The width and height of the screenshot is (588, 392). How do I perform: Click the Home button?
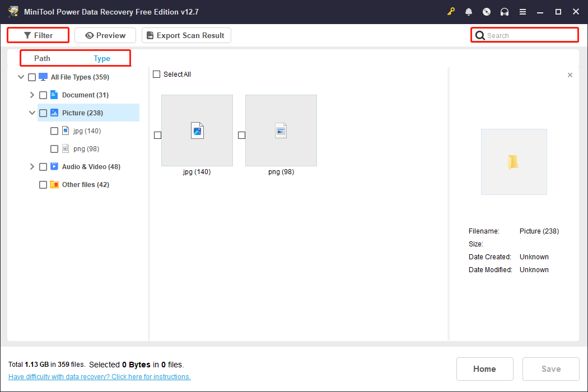(x=484, y=368)
